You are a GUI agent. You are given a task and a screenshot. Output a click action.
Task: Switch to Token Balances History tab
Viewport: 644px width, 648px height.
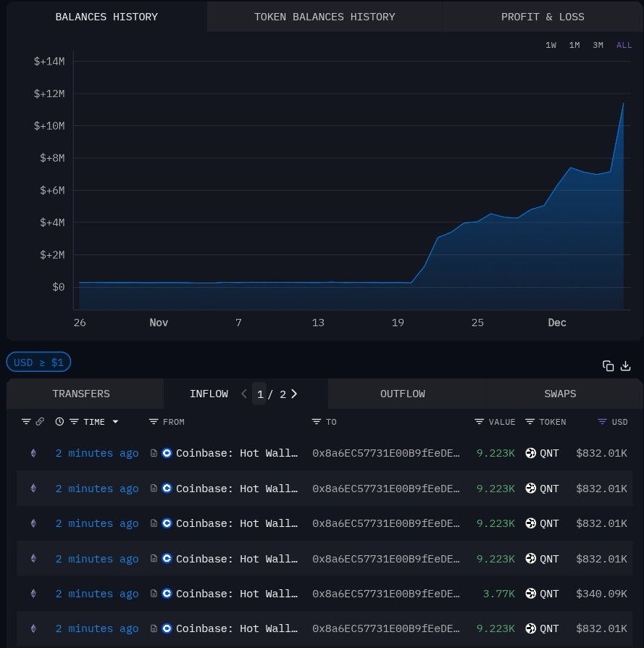click(325, 17)
